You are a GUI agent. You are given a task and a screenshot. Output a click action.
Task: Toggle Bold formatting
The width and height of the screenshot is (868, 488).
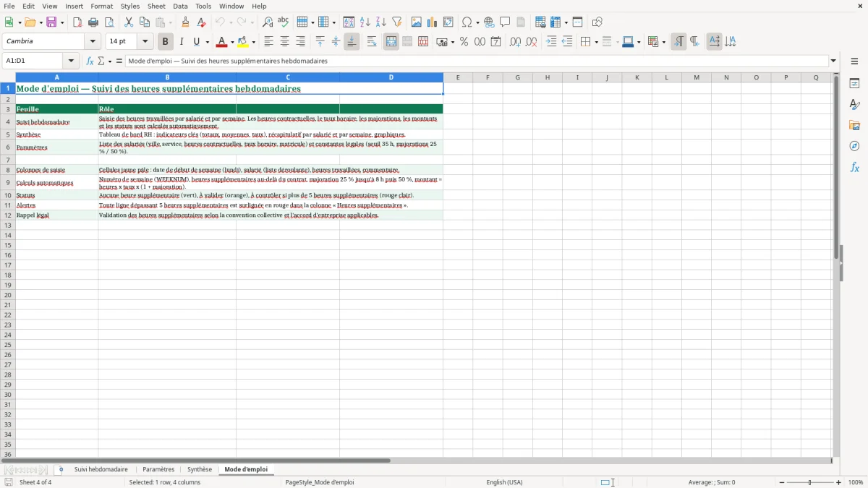point(166,42)
